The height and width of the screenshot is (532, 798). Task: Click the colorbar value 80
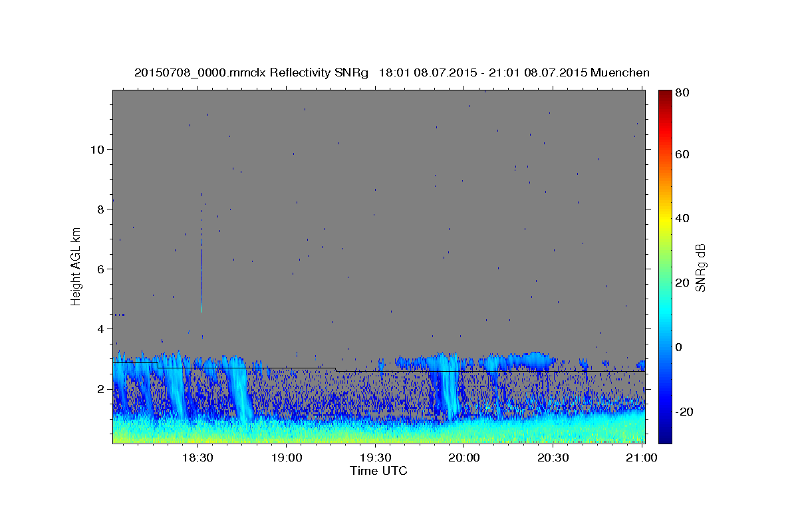682,92
